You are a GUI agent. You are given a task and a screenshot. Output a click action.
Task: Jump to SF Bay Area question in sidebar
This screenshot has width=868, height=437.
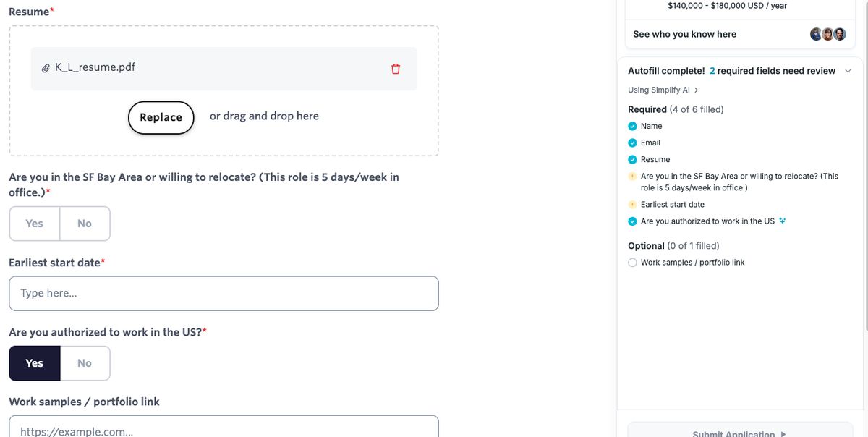coord(739,182)
